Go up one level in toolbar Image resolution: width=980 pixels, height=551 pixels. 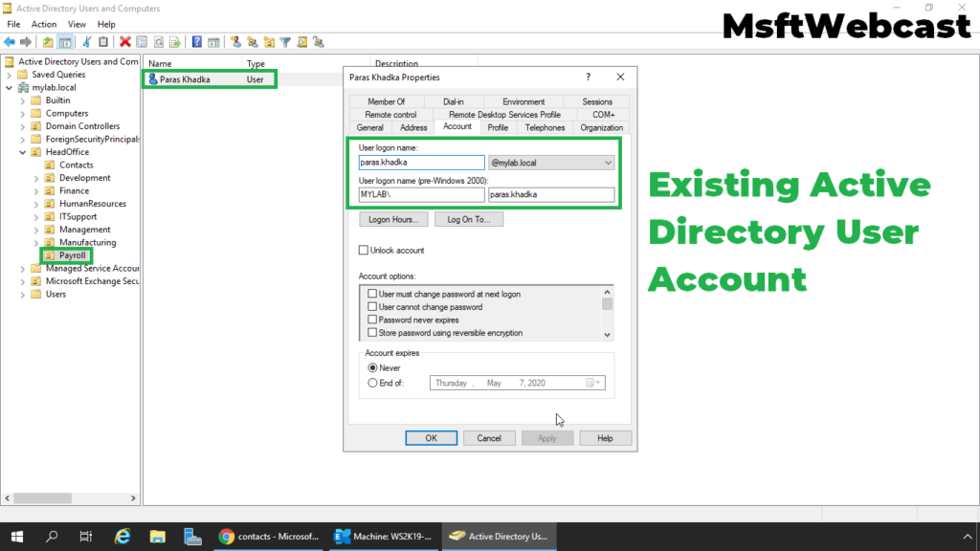tap(48, 42)
